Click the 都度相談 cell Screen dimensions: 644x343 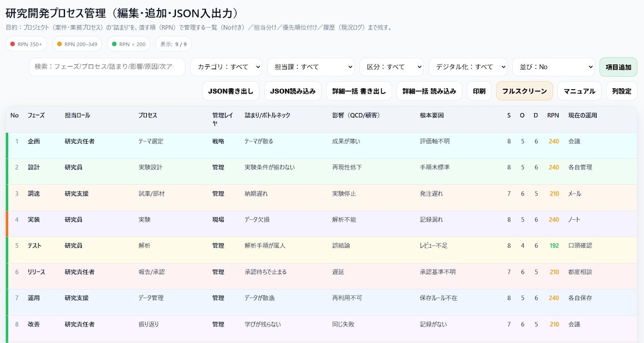point(580,272)
